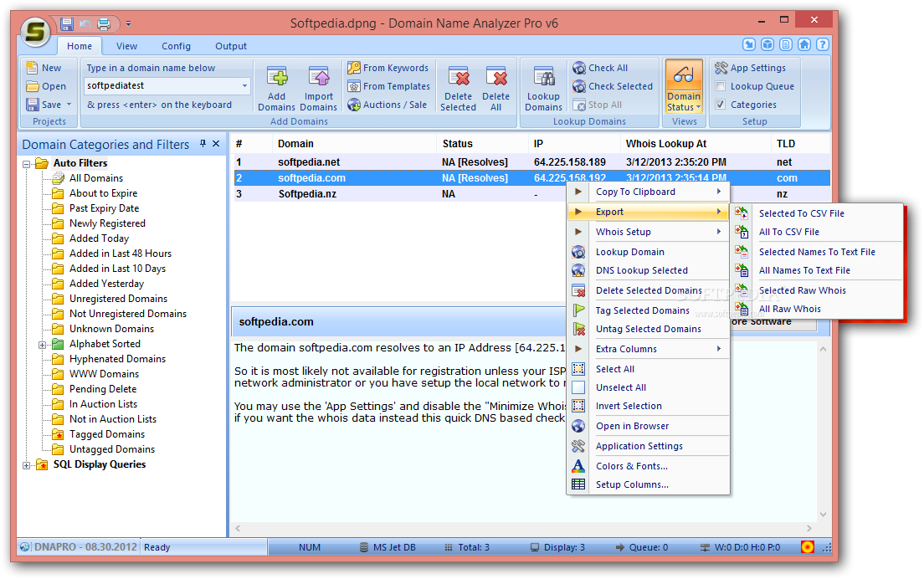Click the horizontal scrollbar right arrow

[x=809, y=528]
